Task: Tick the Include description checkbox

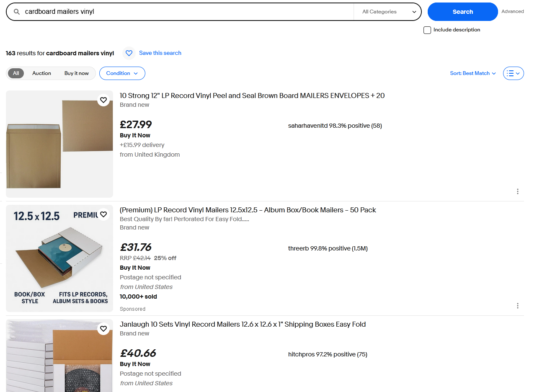Action: (x=427, y=30)
